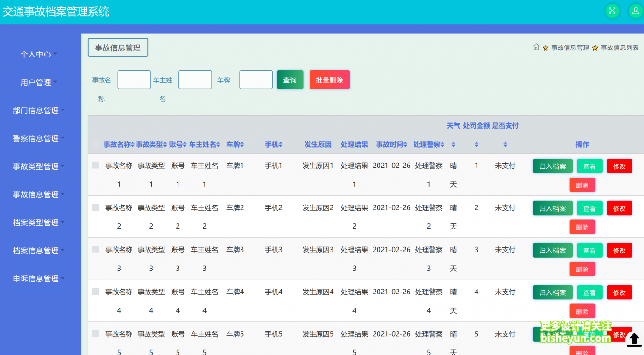Click the 事故信息管理 tab above the search form
Screen dimensions: 644x355
(x=118, y=47)
